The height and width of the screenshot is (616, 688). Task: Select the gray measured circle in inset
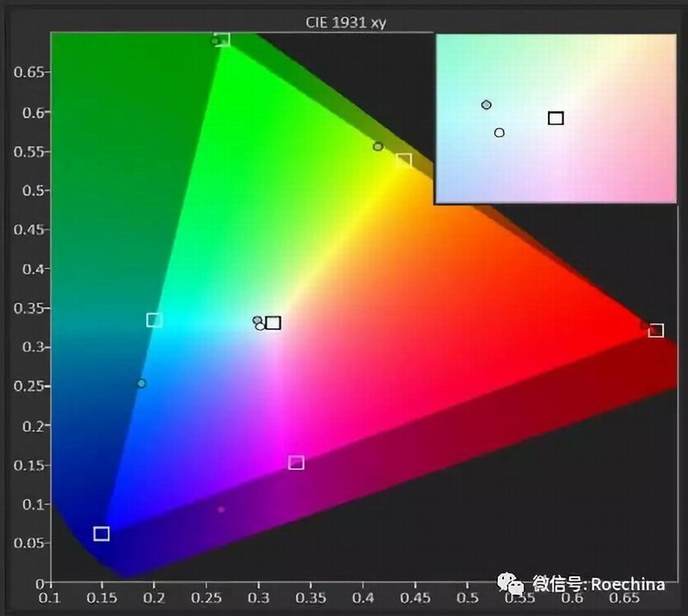coord(486,105)
